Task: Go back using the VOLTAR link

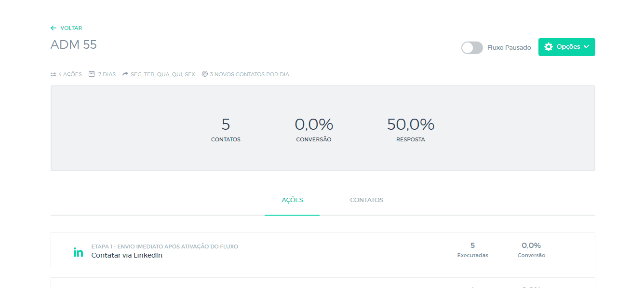Action: click(71, 28)
